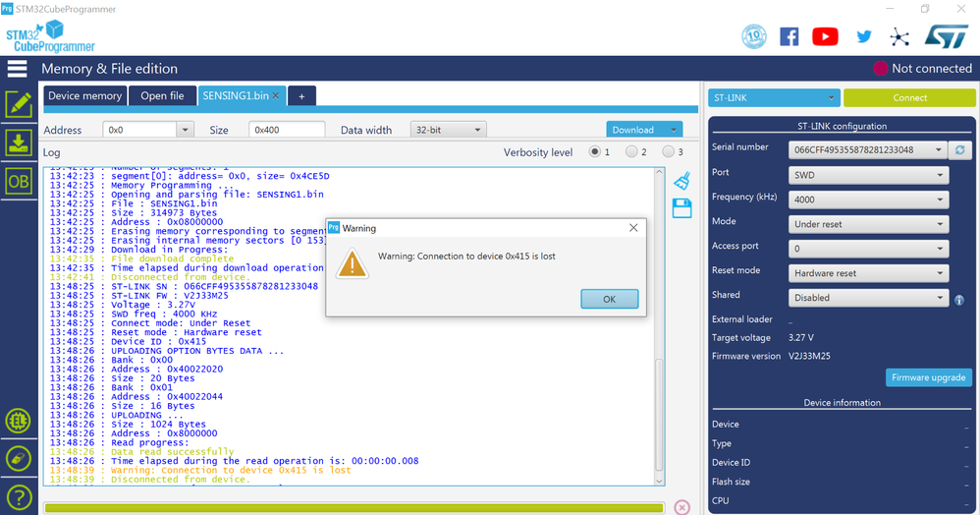Click the log scroll up arrow
Image resolution: width=980 pixels, height=515 pixels.
(x=659, y=171)
